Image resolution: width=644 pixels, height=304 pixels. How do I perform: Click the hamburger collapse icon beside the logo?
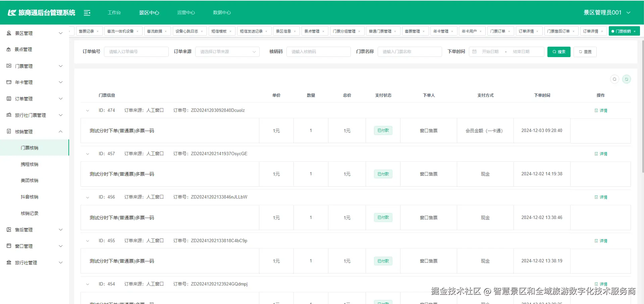coord(87,12)
